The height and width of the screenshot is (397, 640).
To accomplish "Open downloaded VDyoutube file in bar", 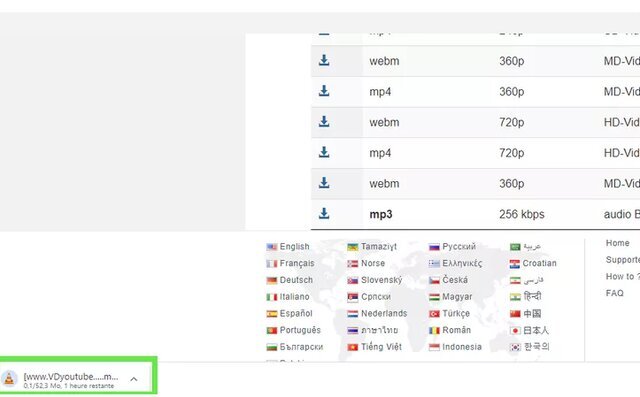I will pos(71,376).
